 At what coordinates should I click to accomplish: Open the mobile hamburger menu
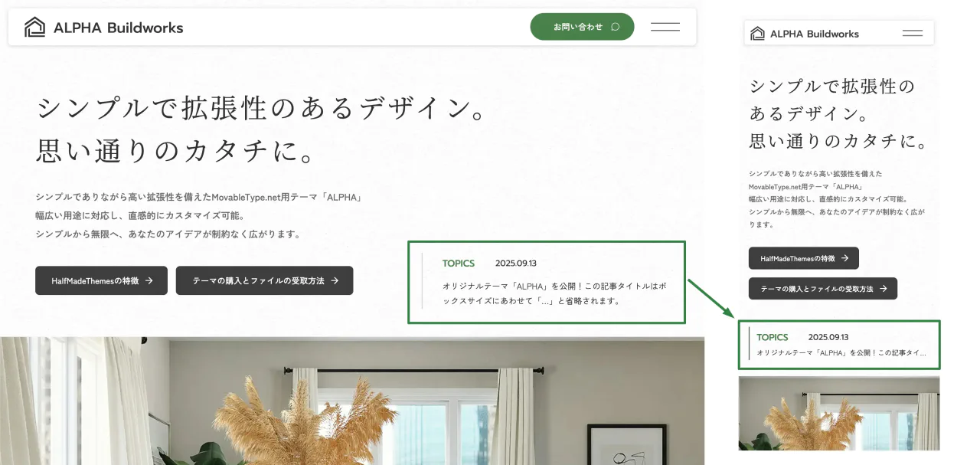coord(913,33)
